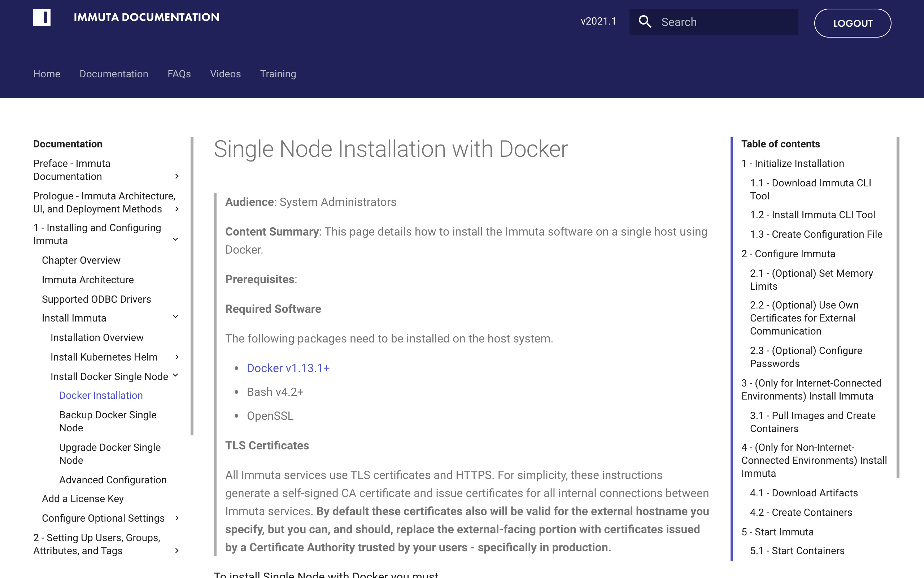Screen dimensions: 924x578
Task: Jump to 4.1 - Download Artifacts
Action: pyautogui.click(x=804, y=493)
